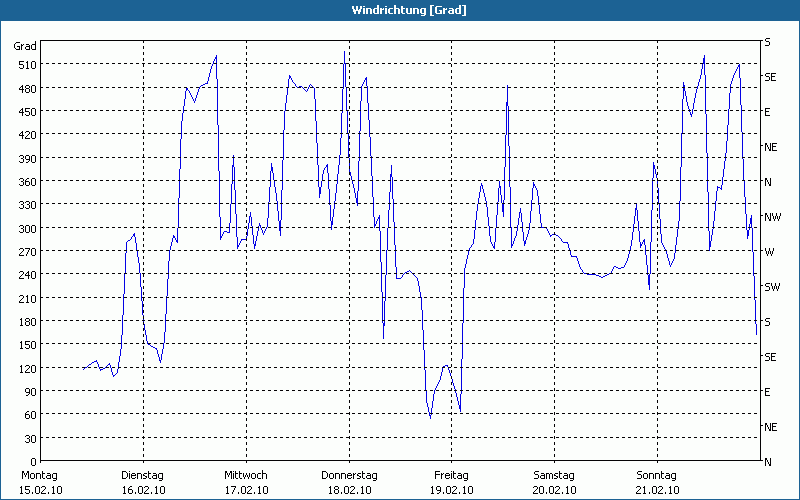Select the 420 degree axis label
This screenshot has width=800, height=500.
[29, 135]
